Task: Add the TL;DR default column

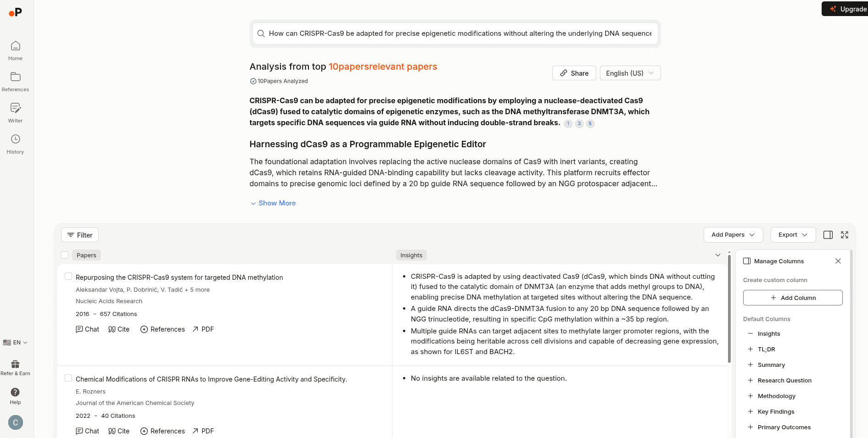Action: point(750,349)
